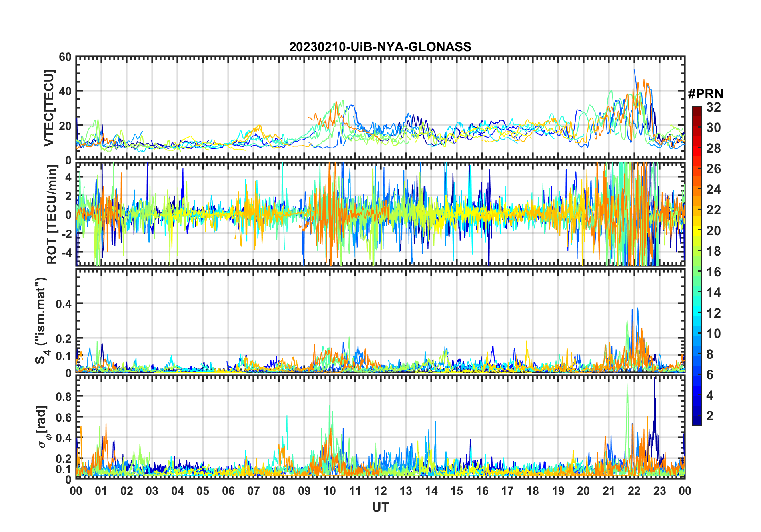Click the S4 y-axis label

point(41,321)
